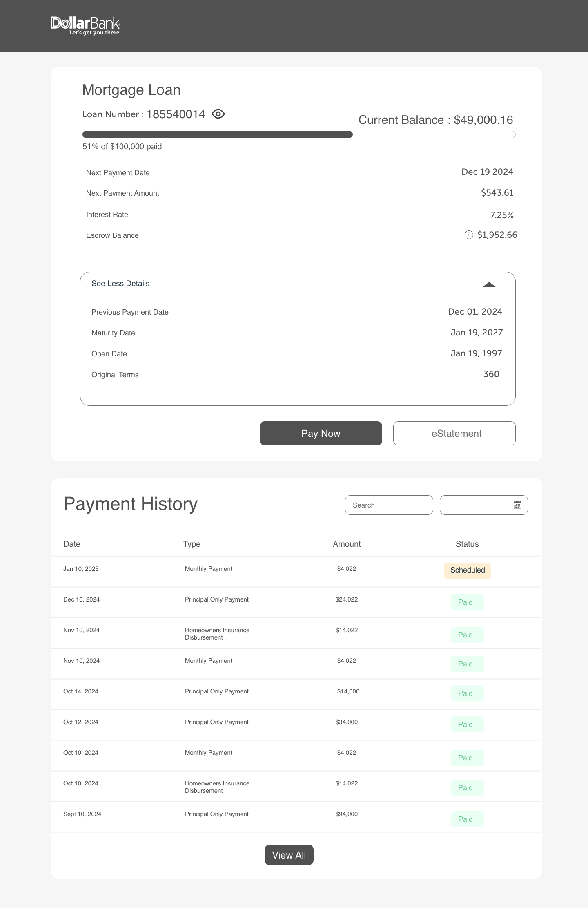Sort by the Date column header
Viewport: 588px width, 908px height.
(72, 544)
